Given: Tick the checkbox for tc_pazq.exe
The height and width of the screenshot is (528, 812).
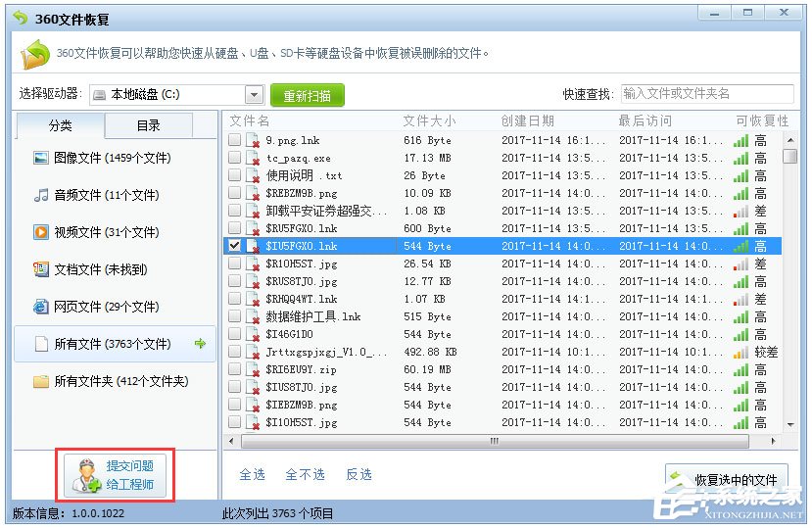Looking at the screenshot, I should (235, 157).
